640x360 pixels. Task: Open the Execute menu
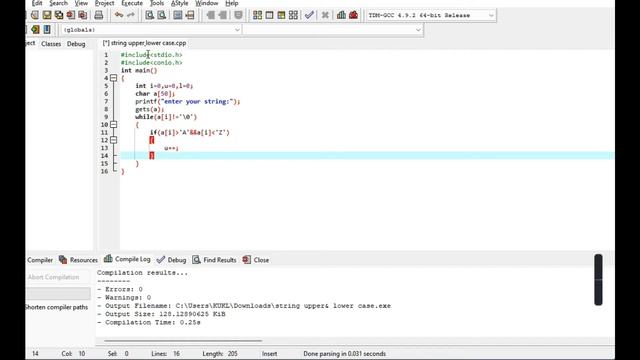coord(132,3)
